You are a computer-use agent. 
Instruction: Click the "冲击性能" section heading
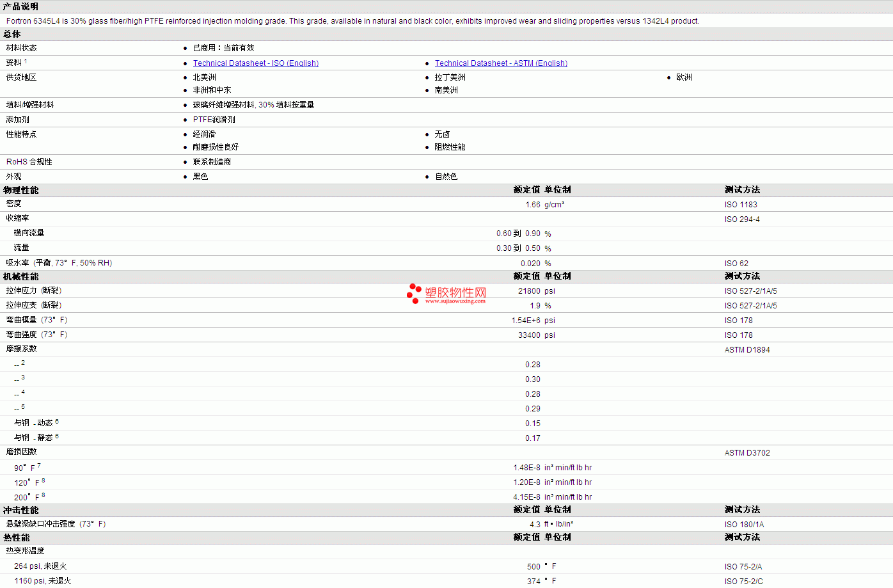(x=20, y=510)
